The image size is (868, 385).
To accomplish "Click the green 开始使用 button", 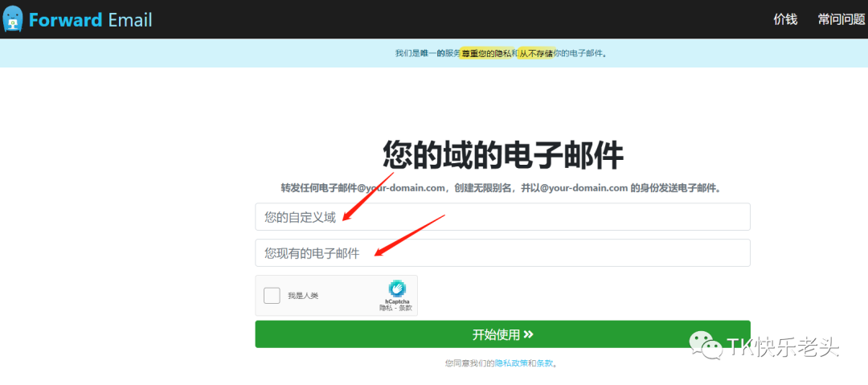I will [502, 334].
